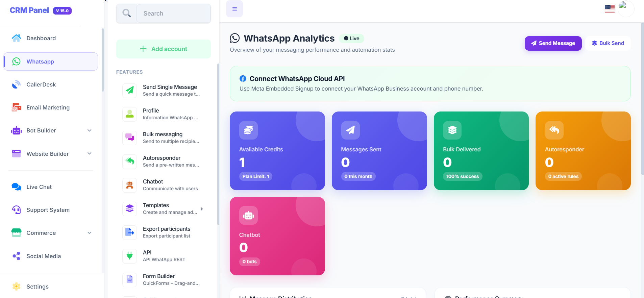Open the user avatar profile menu
This screenshot has height=298, width=644.
[626, 8]
